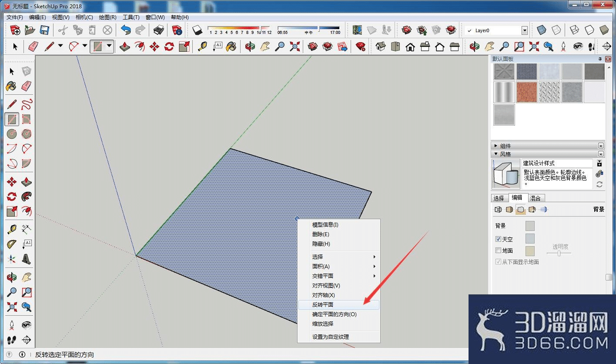Switch to the Front view
This screenshot has width=616, height=364.
click(410, 46)
